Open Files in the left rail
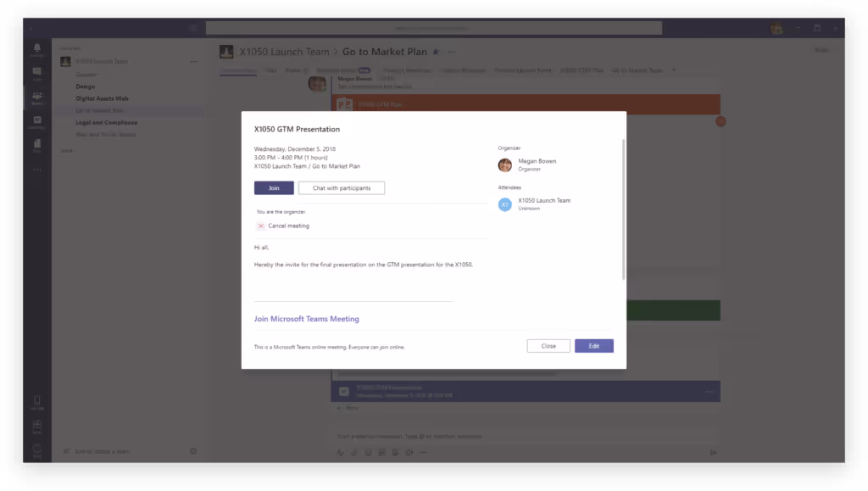This screenshot has height=491, width=868. (37, 146)
